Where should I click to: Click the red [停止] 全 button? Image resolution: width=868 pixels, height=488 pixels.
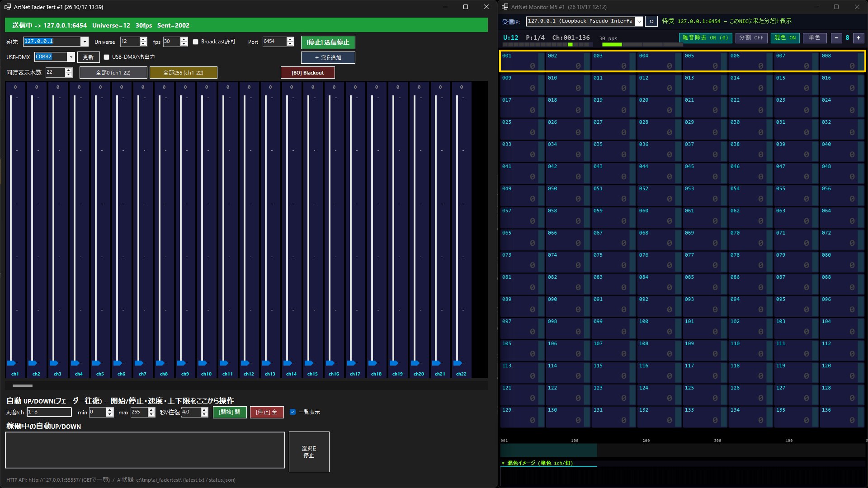click(x=267, y=412)
